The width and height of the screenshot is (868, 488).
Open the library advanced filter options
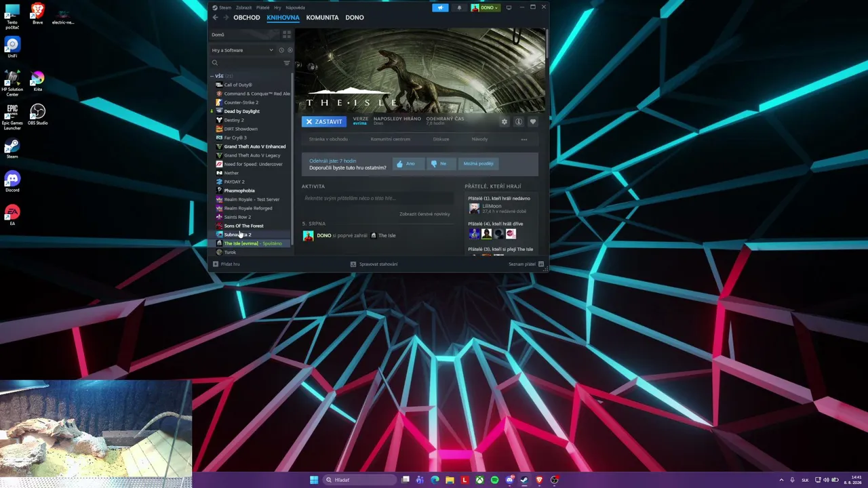point(287,63)
